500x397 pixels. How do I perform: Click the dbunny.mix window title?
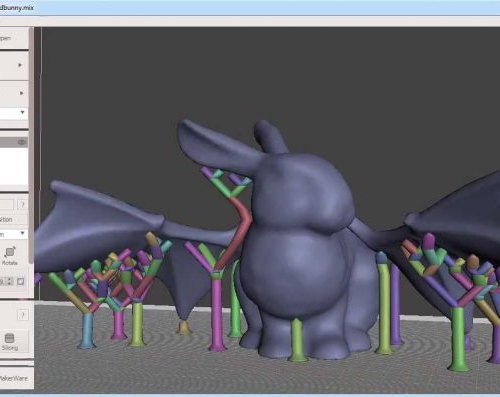pos(17,7)
